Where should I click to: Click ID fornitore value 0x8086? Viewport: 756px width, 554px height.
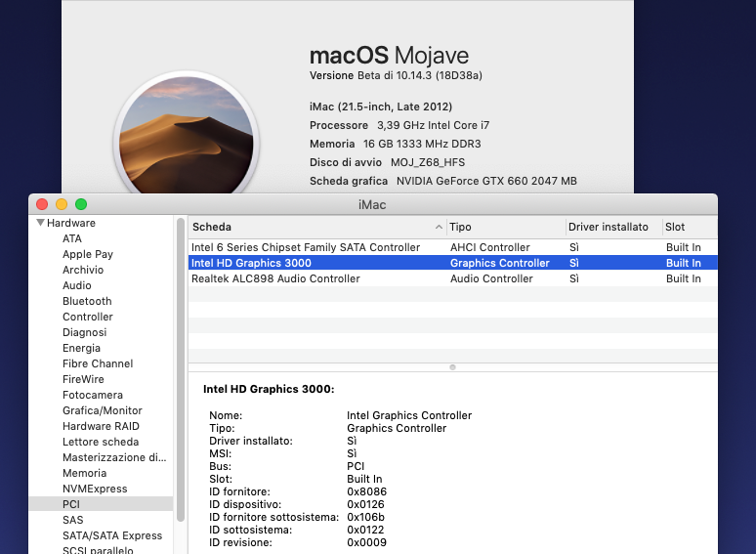coord(366,491)
